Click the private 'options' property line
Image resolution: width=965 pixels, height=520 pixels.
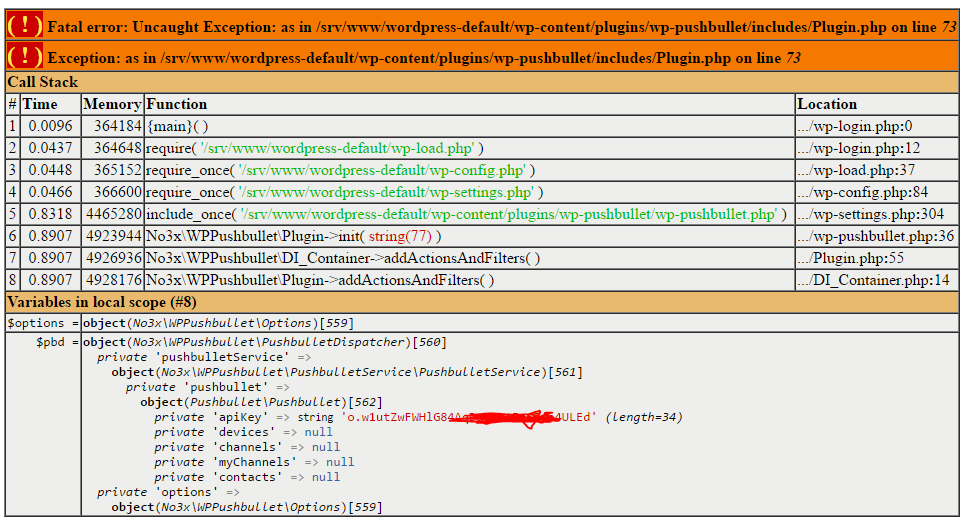pos(168,492)
